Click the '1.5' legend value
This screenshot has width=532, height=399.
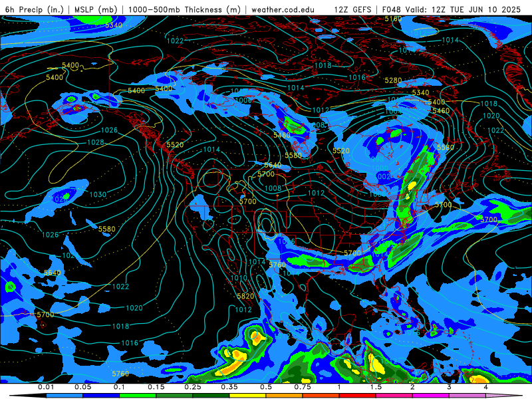pos(376,387)
